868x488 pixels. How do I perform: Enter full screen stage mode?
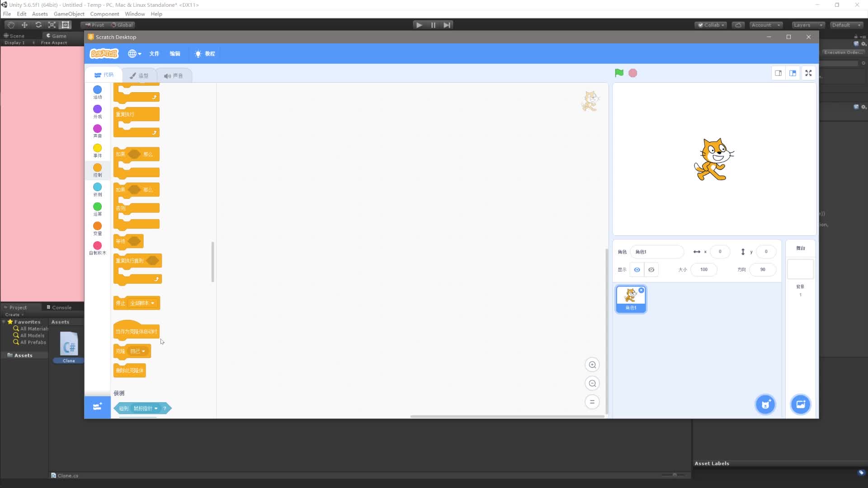[x=808, y=73]
